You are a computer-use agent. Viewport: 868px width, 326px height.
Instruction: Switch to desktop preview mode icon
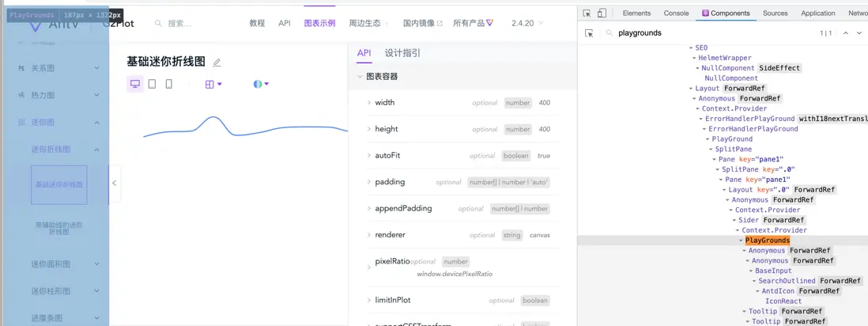(135, 84)
